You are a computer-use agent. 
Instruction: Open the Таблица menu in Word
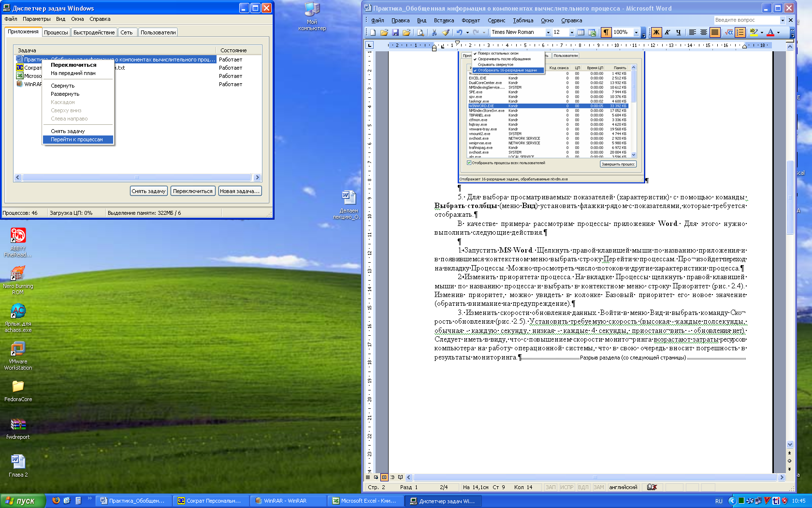[x=523, y=20]
